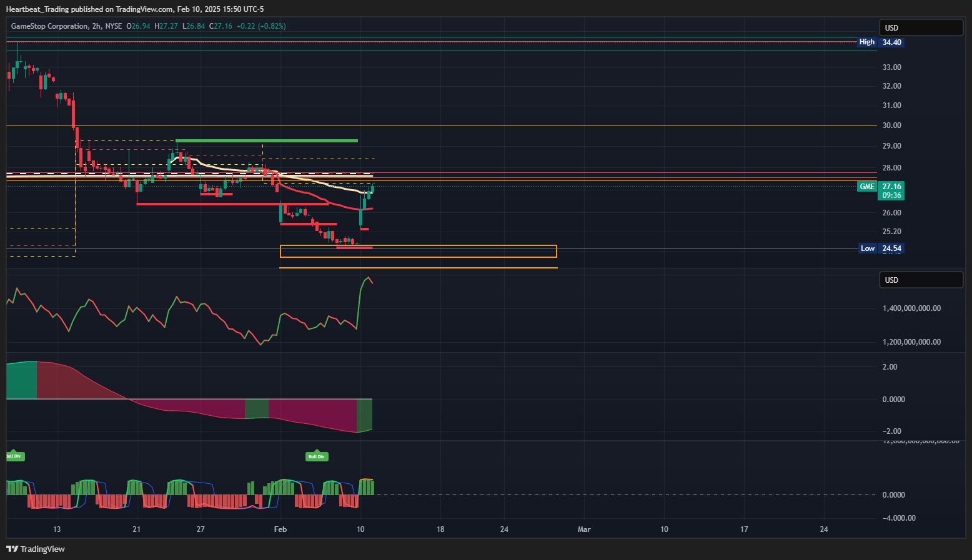972x560 pixels.
Task: Click the 27 date label on time axis
Action: tap(201, 529)
